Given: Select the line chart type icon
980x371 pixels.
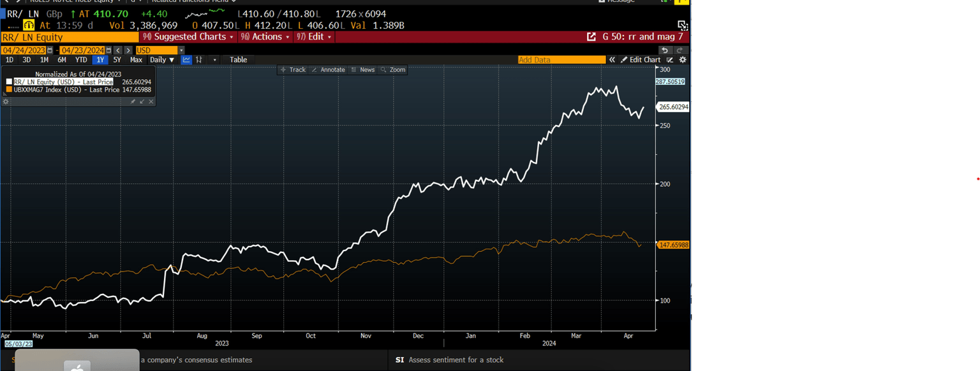Looking at the screenshot, I should [186, 60].
